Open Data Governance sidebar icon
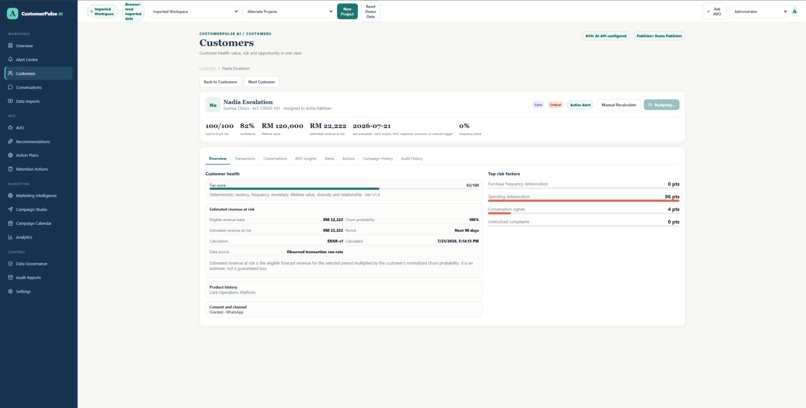The image size is (806, 408). 10,264
